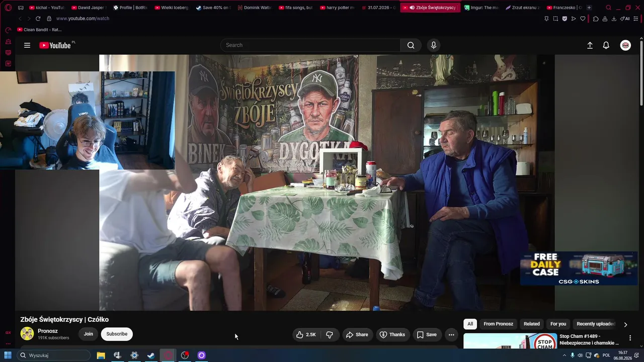This screenshot has height=362, width=644.
Task: Open the Clean Bandit bookmark
Action: pos(39,30)
